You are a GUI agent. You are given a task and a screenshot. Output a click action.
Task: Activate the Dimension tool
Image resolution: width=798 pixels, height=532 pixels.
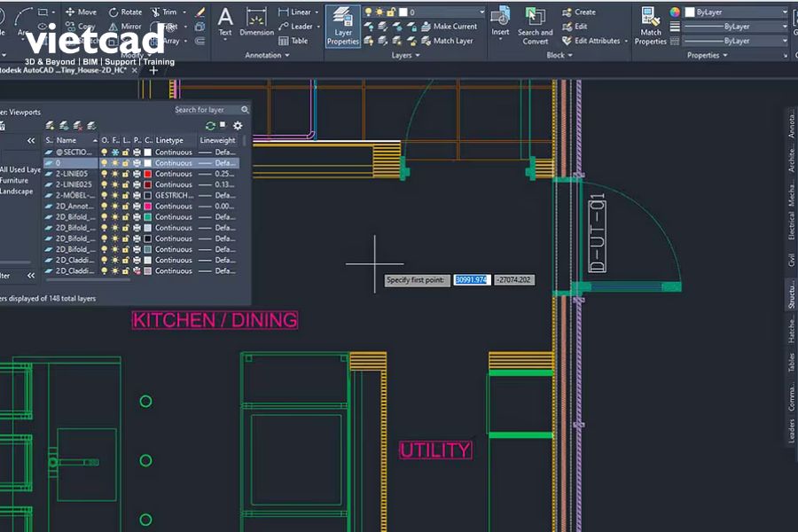tap(256, 22)
